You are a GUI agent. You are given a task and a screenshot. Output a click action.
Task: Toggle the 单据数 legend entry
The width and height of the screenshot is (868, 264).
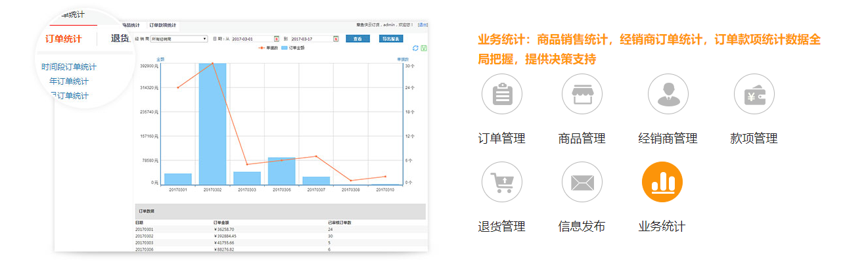[x=268, y=48]
